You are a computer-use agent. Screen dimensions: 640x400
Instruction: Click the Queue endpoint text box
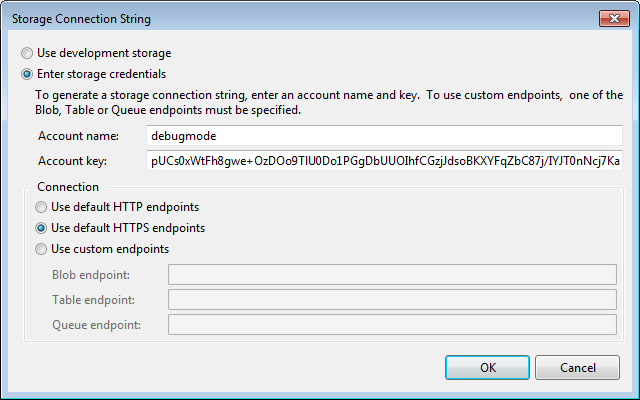(392, 325)
